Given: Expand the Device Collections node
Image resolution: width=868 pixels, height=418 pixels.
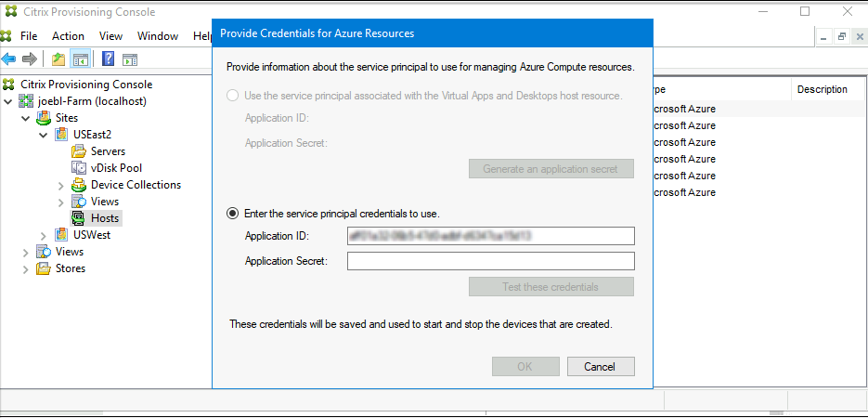Looking at the screenshot, I should click(x=61, y=185).
